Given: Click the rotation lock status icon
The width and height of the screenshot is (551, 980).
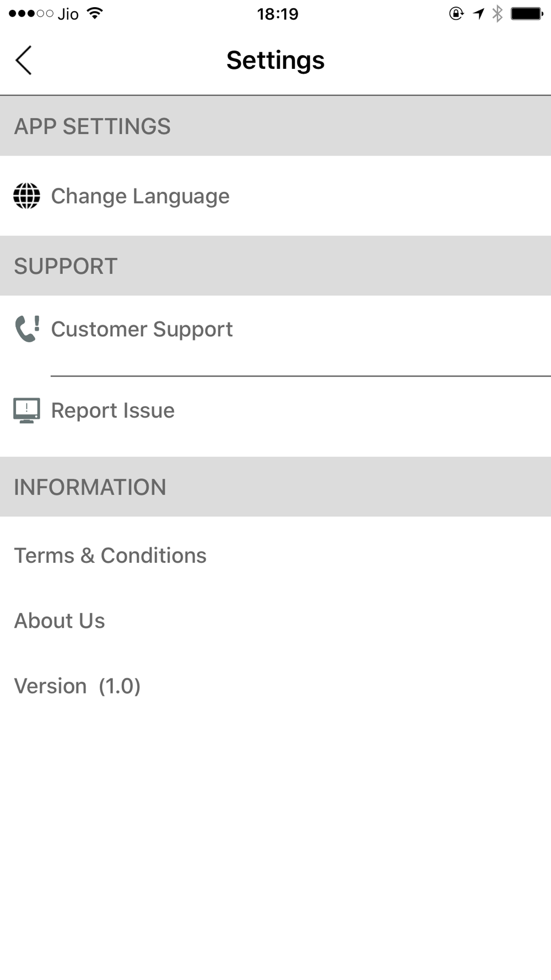Looking at the screenshot, I should coord(456,13).
